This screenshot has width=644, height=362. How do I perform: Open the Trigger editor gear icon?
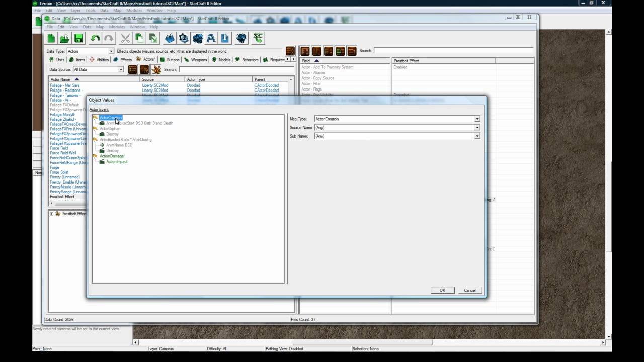(x=184, y=38)
